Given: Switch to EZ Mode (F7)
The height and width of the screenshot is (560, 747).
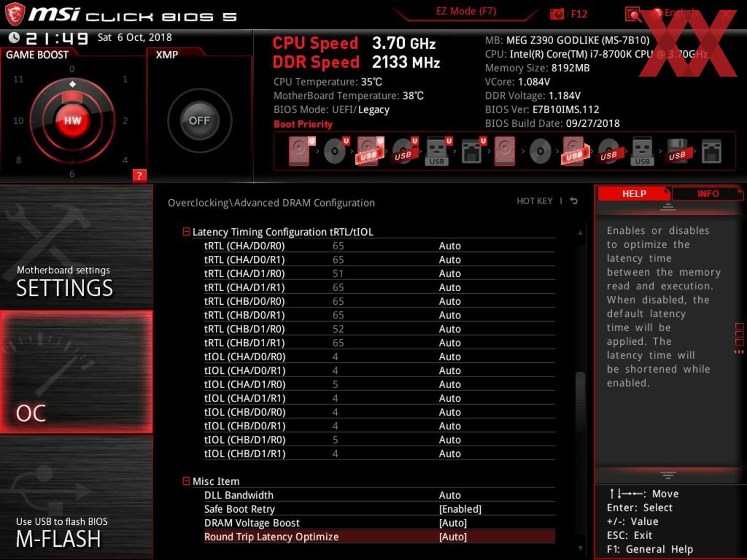Looking at the screenshot, I should click(x=466, y=11).
